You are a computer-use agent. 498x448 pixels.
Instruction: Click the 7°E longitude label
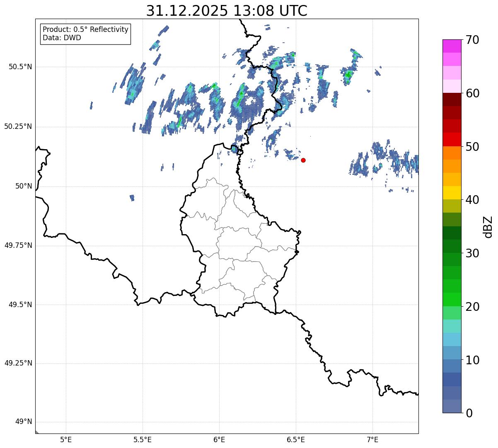pos(372,440)
